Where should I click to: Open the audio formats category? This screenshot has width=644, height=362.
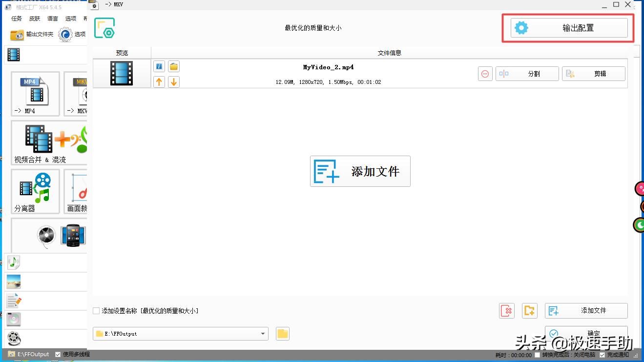tap(13, 262)
